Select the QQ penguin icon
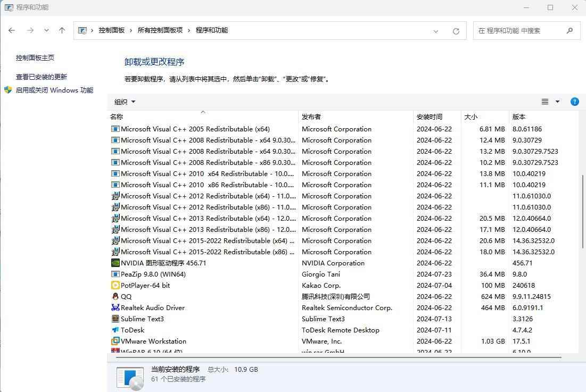The image size is (586, 392). pyautogui.click(x=115, y=296)
